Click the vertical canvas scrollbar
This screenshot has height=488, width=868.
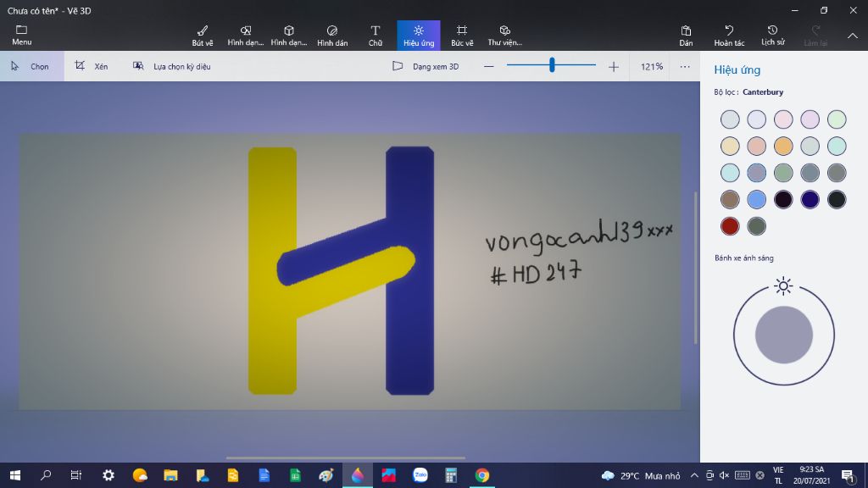696,268
